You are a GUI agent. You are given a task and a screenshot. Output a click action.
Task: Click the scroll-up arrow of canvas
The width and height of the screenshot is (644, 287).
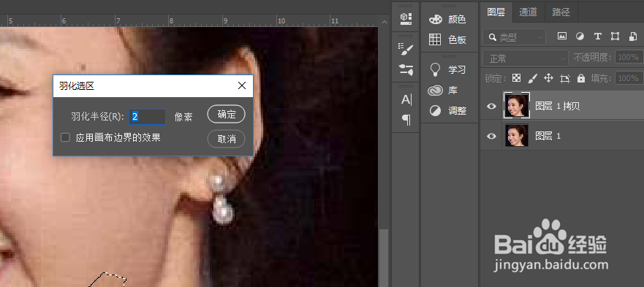pyautogui.click(x=384, y=22)
